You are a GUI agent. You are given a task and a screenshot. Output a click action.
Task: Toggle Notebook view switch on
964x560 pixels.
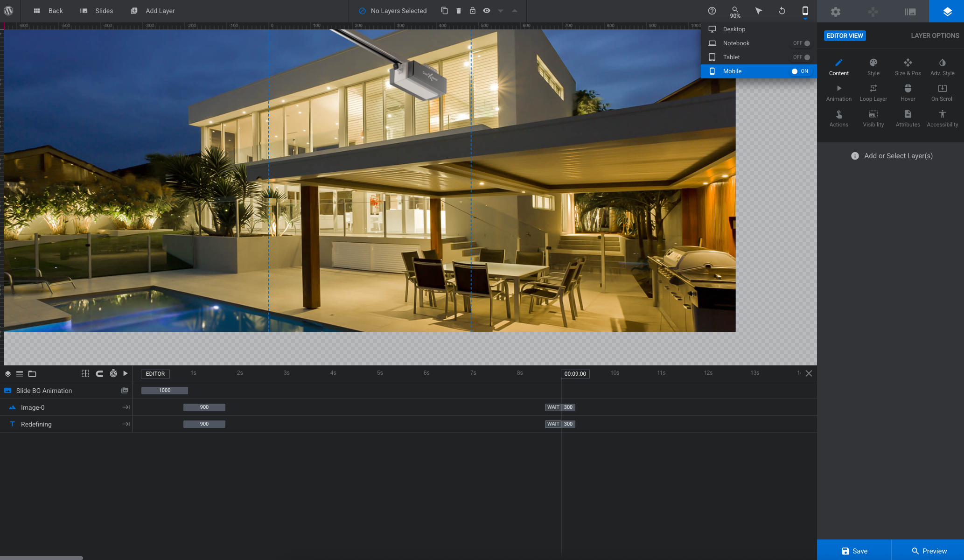point(802,43)
